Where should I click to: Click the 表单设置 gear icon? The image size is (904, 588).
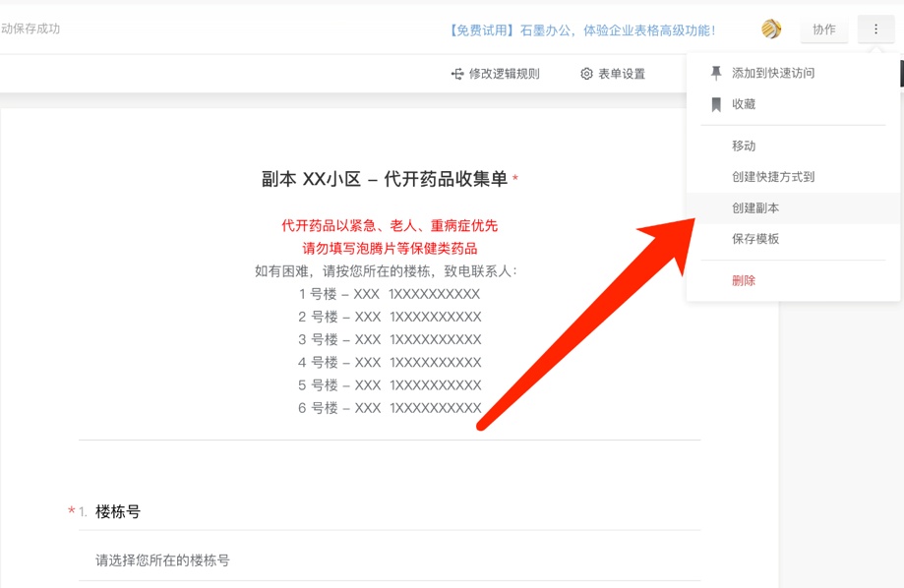[x=586, y=74]
